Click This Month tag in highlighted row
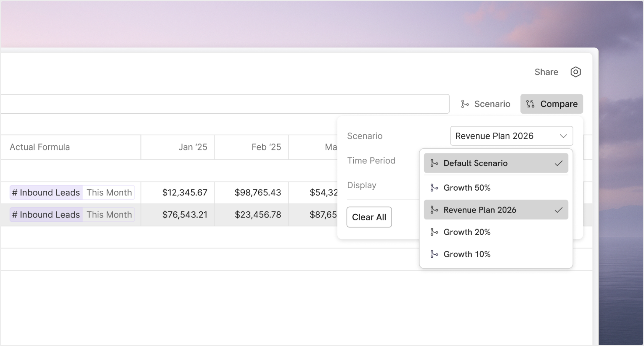The image size is (644, 346). click(109, 215)
